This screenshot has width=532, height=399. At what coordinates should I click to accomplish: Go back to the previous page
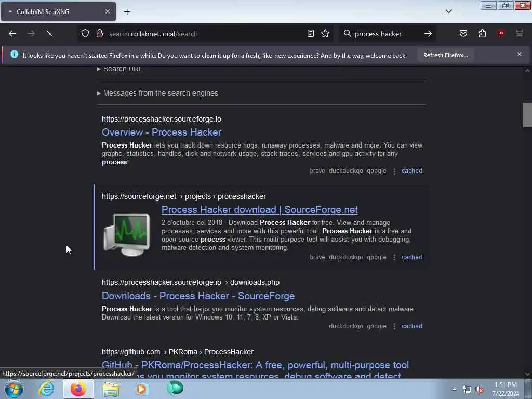click(x=12, y=34)
